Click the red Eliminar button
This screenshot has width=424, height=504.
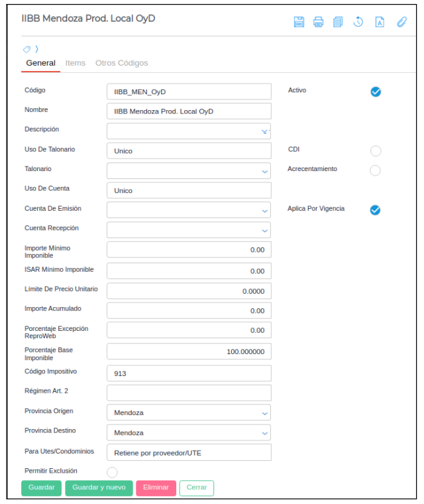156,488
